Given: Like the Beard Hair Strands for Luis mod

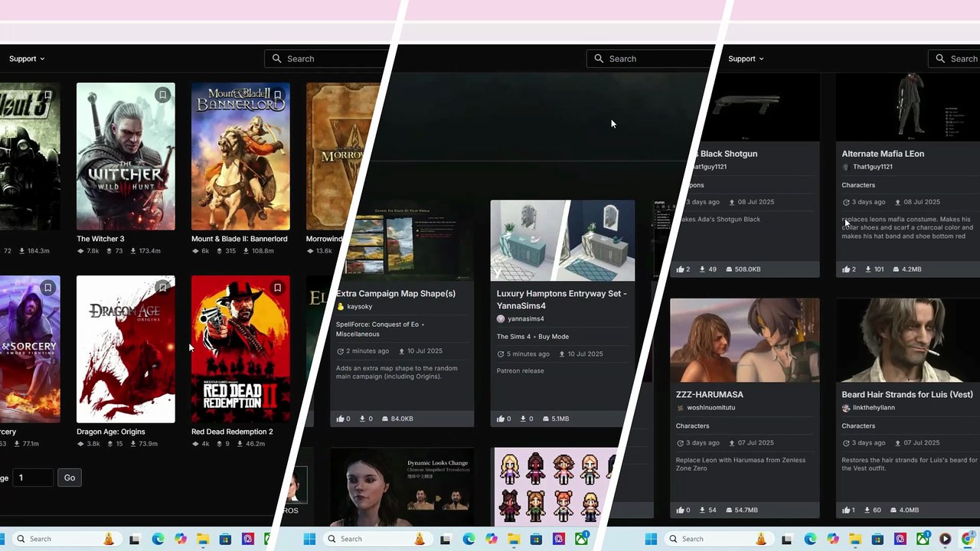Looking at the screenshot, I should [847, 510].
